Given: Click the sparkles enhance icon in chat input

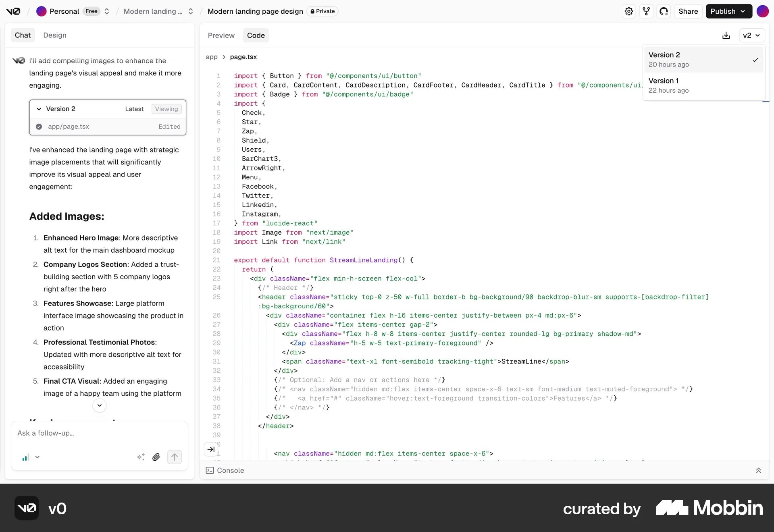Looking at the screenshot, I should pos(141,457).
